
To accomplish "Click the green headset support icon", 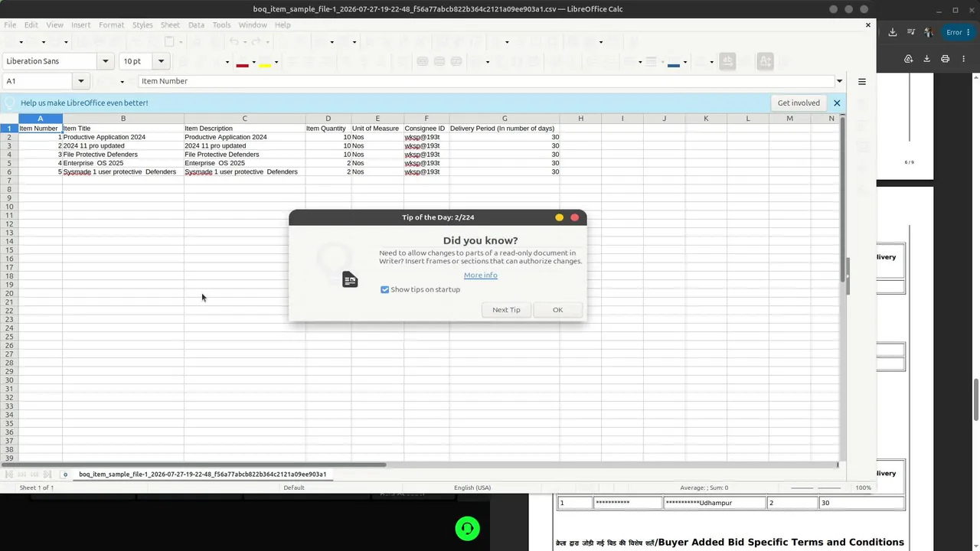I will [x=467, y=529].
